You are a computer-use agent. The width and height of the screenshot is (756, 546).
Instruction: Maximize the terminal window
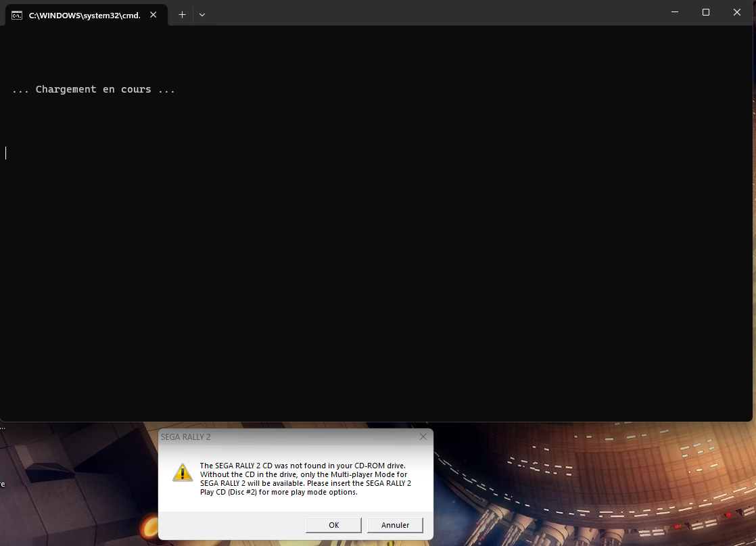[x=706, y=13]
